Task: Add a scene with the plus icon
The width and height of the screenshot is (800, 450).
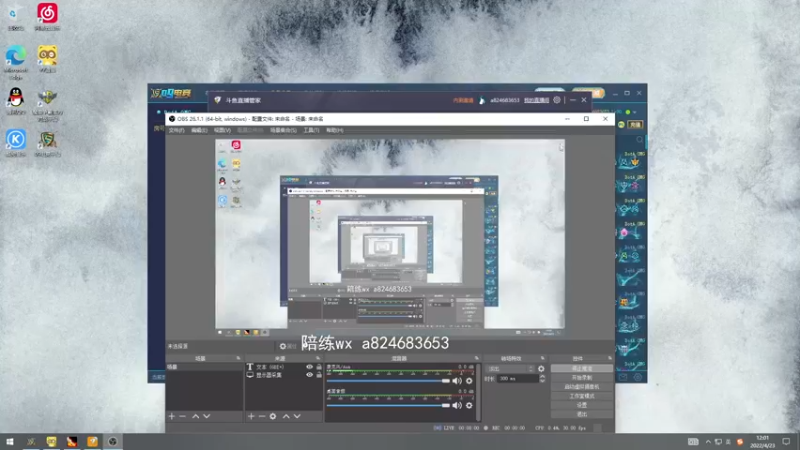Action: point(171,416)
